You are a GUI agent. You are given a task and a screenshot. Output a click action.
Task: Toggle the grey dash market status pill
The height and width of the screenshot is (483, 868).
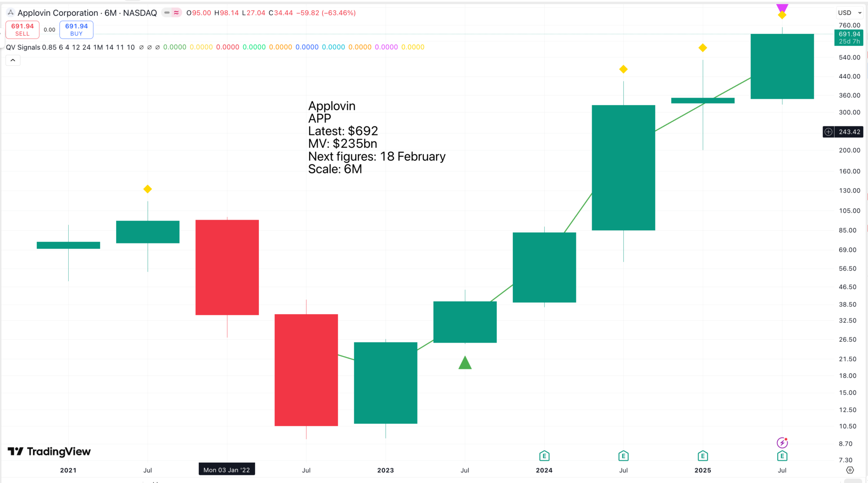(x=167, y=13)
